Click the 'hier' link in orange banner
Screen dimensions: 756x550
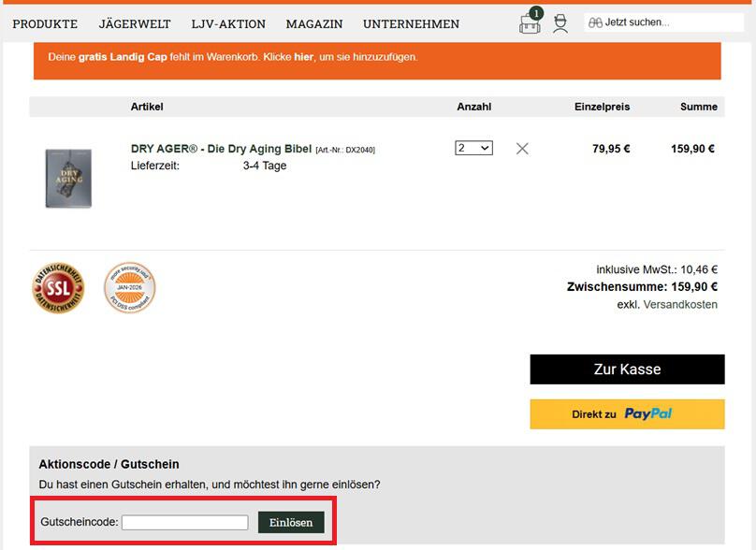coord(304,57)
